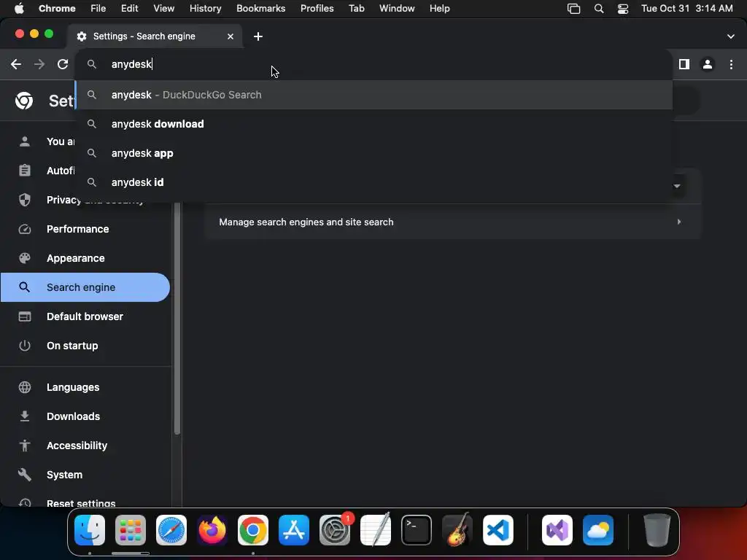Open the Bookmarks menu
747x560 pixels.
(x=260, y=8)
